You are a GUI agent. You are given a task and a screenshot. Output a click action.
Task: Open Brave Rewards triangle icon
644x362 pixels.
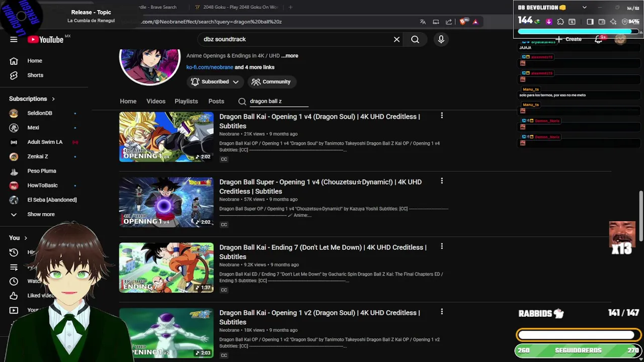pos(475,22)
